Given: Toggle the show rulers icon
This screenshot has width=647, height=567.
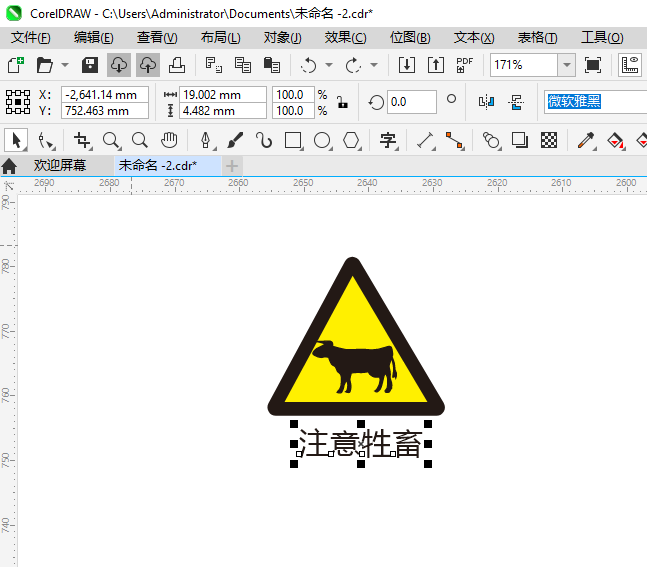Looking at the screenshot, I should pyautogui.click(x=630, y=65).
